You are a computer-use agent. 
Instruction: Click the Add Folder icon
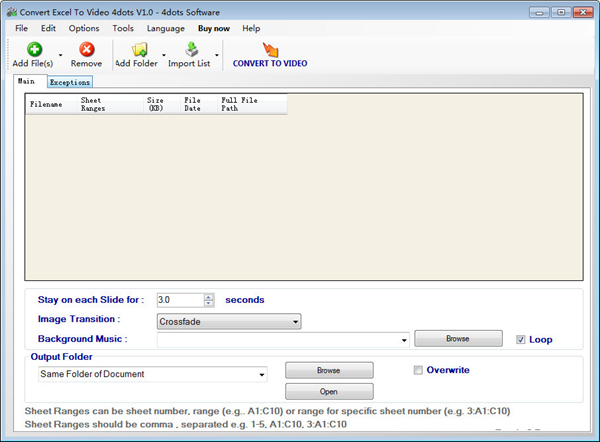tap(138, 49)
